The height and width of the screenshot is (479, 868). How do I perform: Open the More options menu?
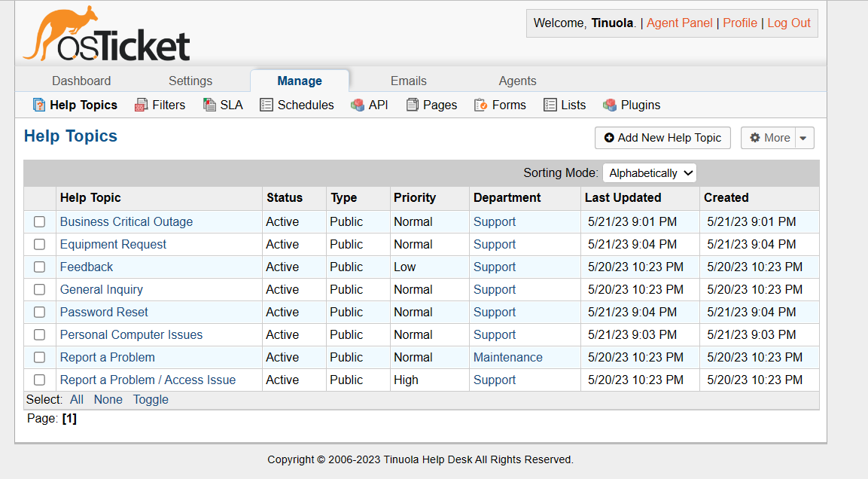[769, 138]
